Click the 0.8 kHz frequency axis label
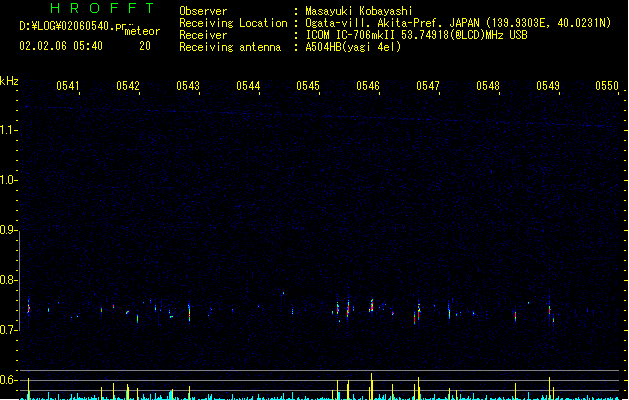 8,280
